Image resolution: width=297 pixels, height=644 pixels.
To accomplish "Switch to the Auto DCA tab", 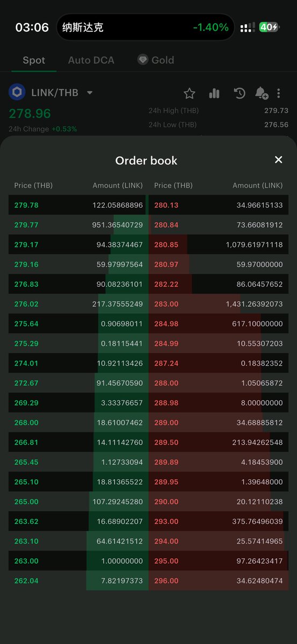I will 91,60.
